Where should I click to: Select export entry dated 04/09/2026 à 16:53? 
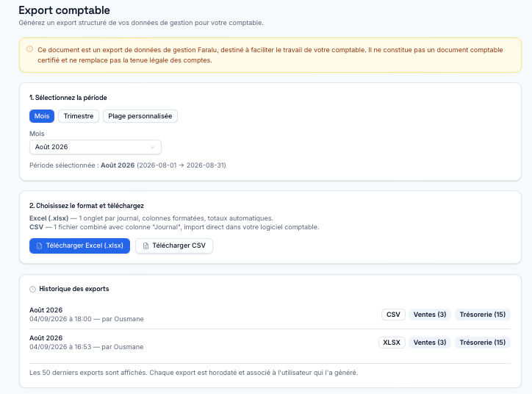tap(270, 343)
